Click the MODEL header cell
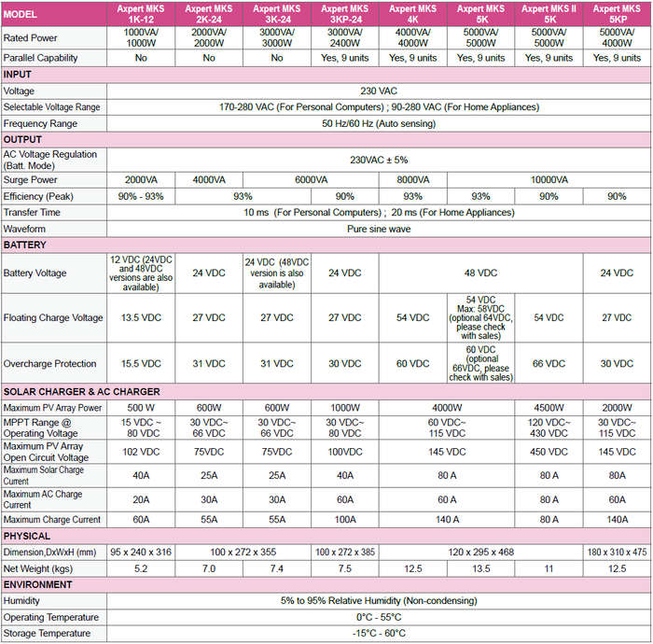653x644 pixels. (54, 14)
